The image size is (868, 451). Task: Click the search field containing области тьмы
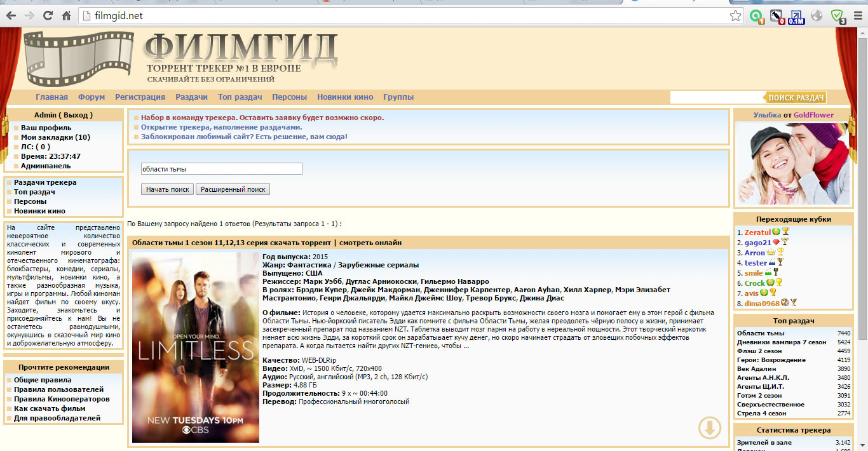coord(221,169)
